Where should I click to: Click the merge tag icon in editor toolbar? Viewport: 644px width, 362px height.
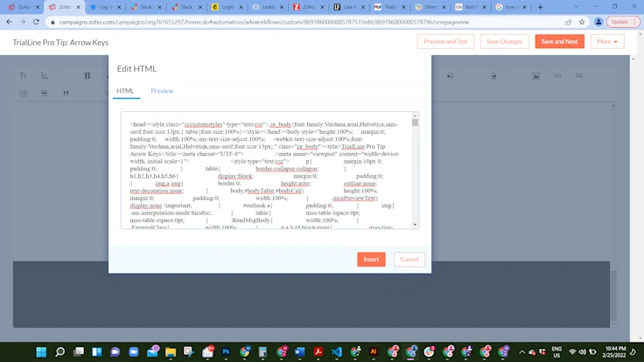493,76
